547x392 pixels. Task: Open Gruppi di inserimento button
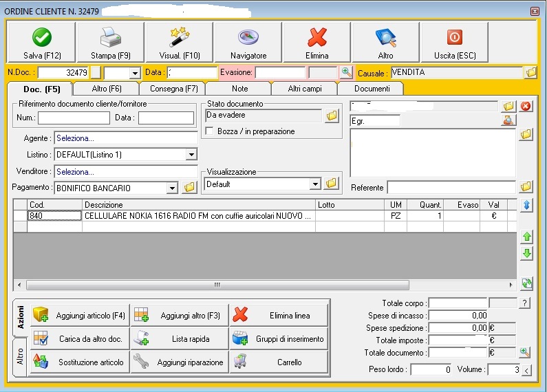(279, 338)
